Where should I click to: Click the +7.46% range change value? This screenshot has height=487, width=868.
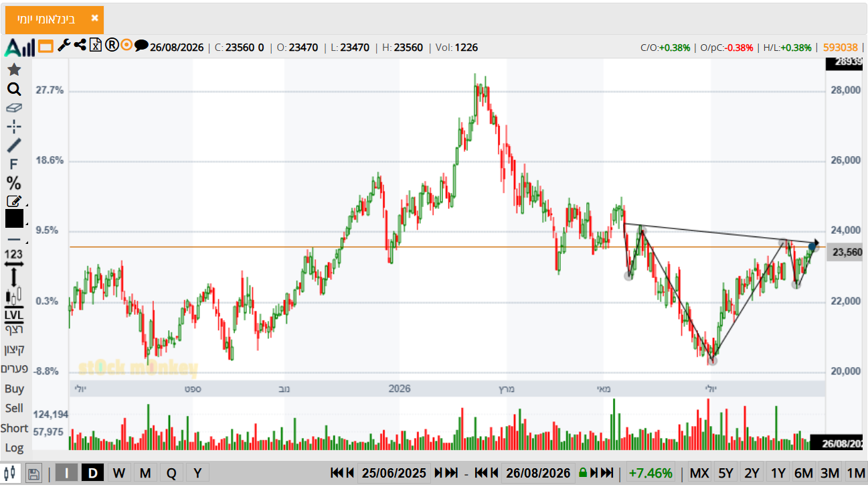[x=651, y=473]
